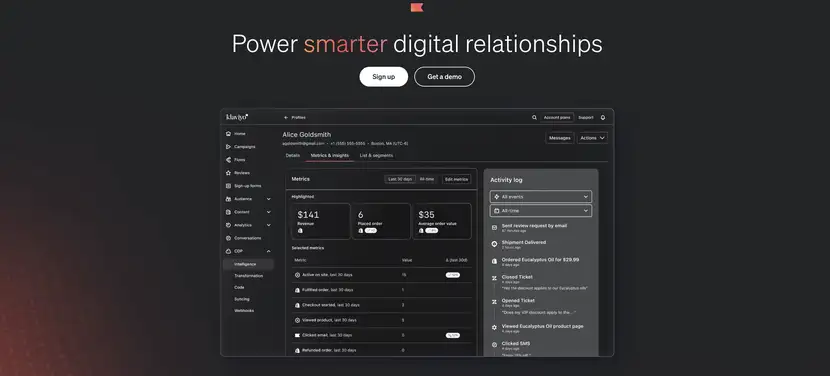Screen dimensions: 830x376
Task: Click the Analytics icon in sidebar
Action: (x=228, y=225)
